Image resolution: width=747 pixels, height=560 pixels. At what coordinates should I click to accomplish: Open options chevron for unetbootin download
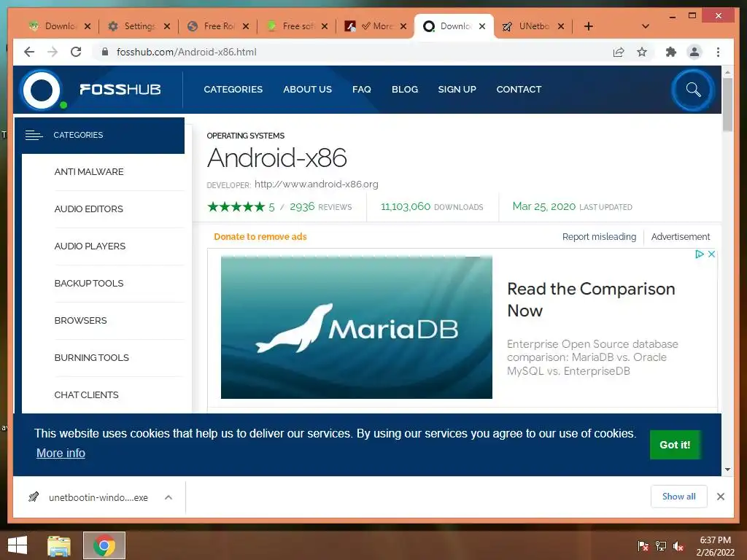(169, 497)
